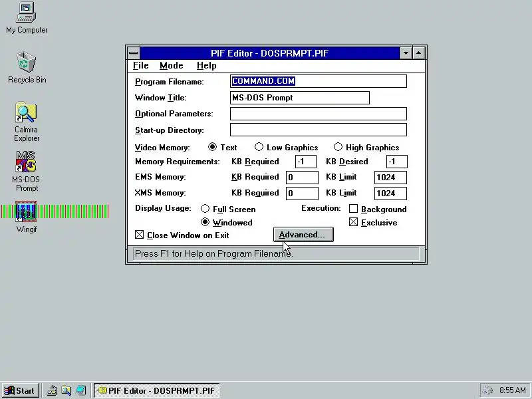Click EMS Memory KB Limit field
532x399 pixels.
tap(390, 177)
